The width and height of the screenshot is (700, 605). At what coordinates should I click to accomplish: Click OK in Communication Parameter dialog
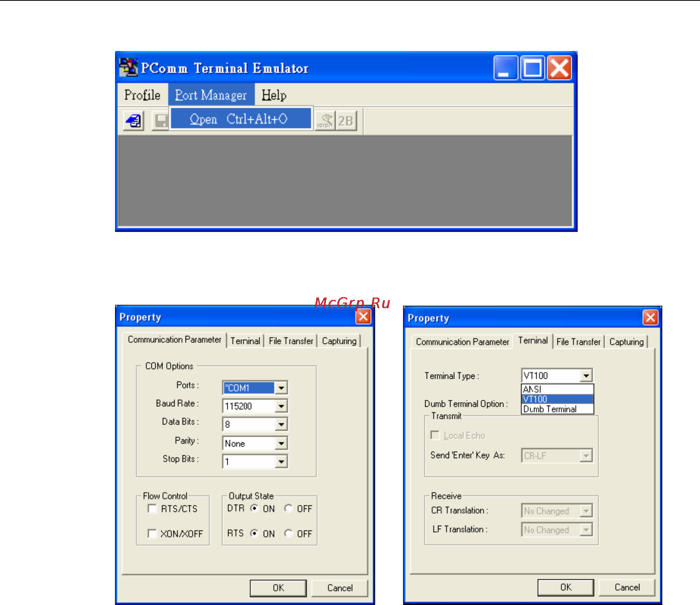[278, 588]
